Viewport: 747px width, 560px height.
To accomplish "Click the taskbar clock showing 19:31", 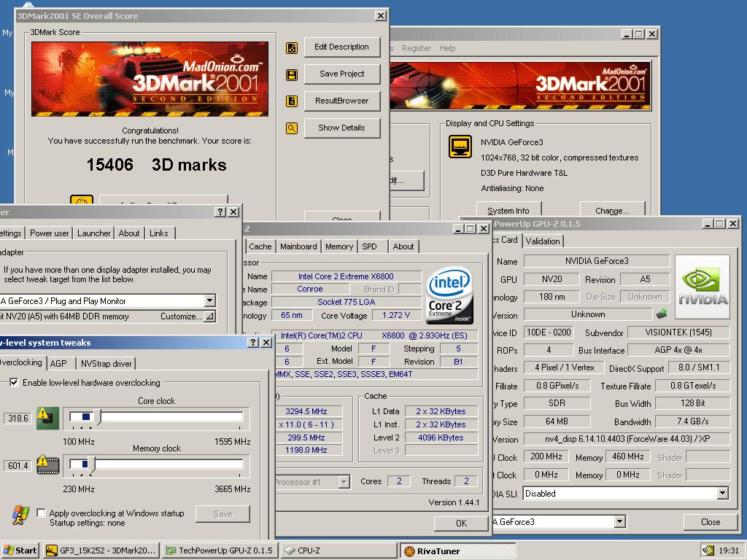I will click(729, 551).
